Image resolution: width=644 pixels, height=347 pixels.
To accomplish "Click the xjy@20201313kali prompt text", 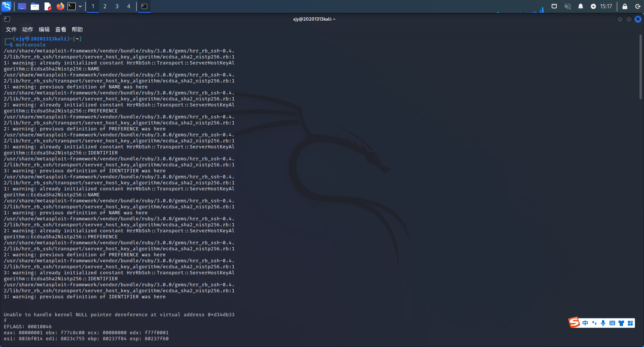I will (41, 39).
